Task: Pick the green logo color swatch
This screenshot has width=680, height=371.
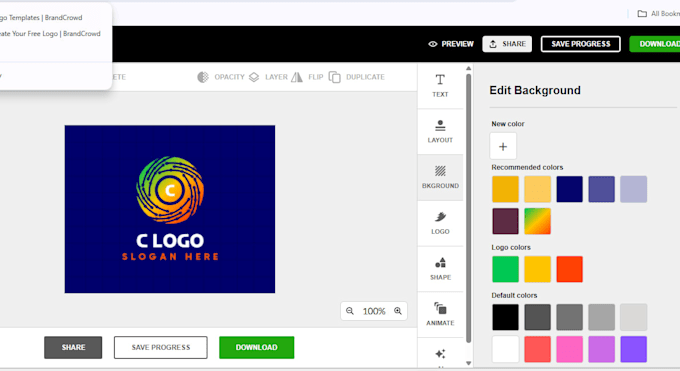Action: point(505,269)
